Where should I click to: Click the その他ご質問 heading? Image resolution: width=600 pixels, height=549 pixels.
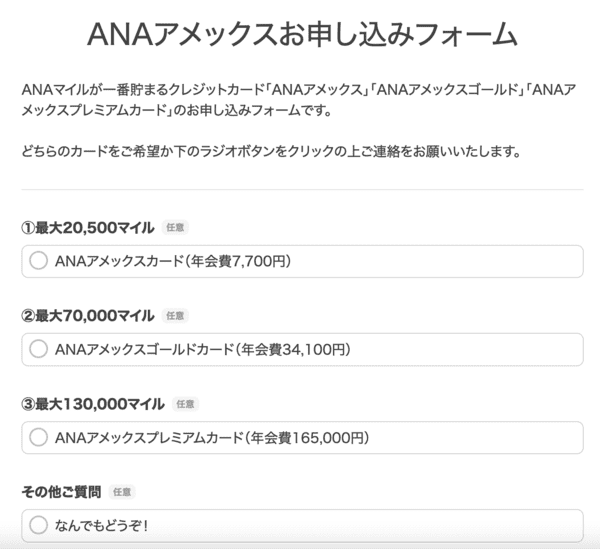[60, 491]
